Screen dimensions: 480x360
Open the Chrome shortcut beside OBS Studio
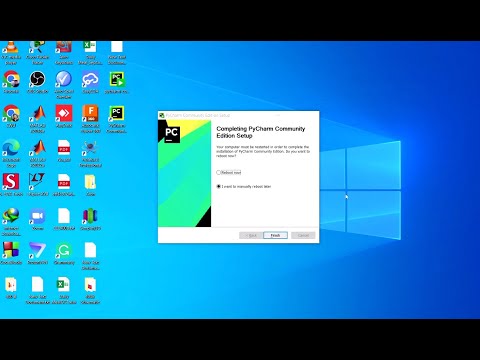(x=11, y=82)
